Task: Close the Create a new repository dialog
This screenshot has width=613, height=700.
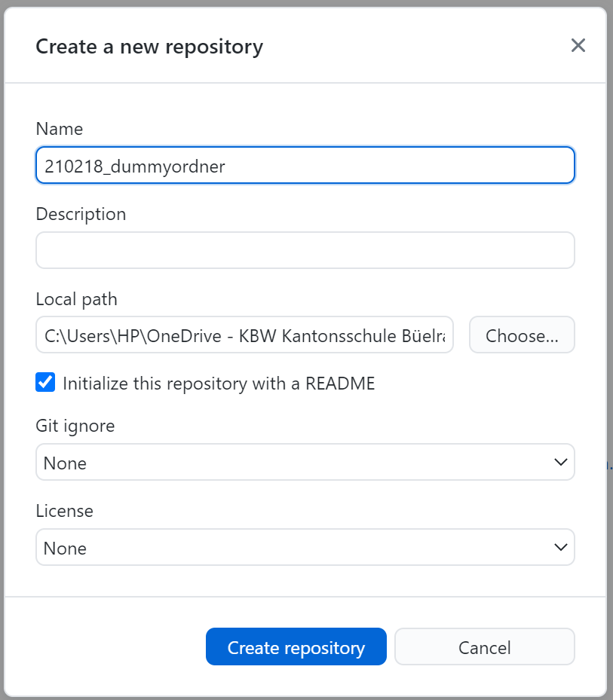Action: click(x=578, y=45)
